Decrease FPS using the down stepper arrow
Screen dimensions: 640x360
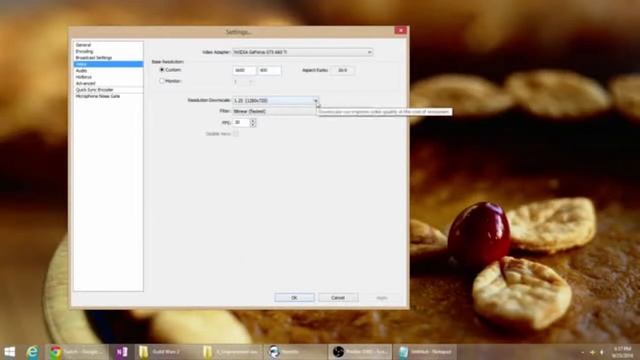click(x=253, y=124)
